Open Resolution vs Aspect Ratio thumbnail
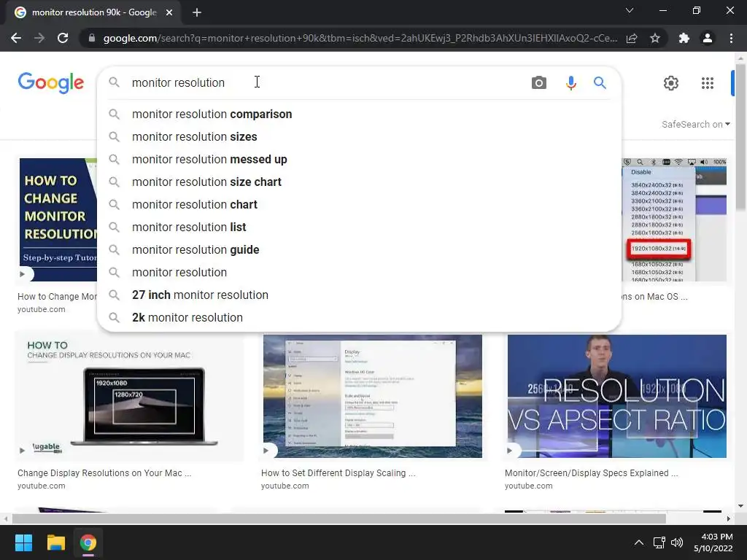The image size is (747, 560). [616, 396]
